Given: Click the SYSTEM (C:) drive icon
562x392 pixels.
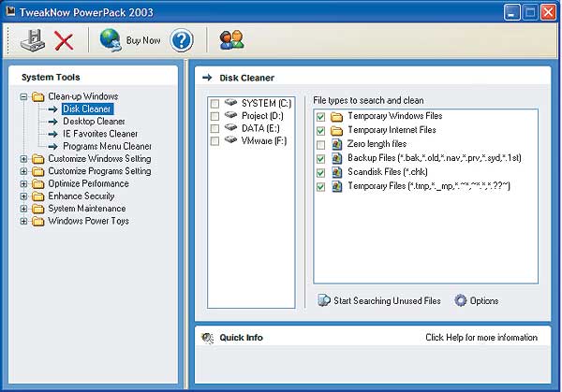Looking at the screenshot, I should 230,102.
